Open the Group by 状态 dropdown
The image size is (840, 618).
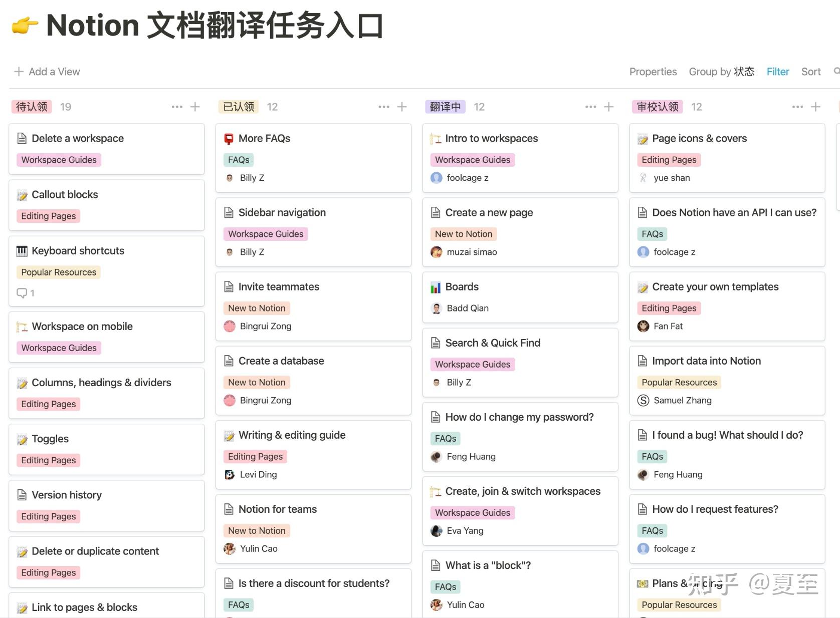click(x=722, y=71)
